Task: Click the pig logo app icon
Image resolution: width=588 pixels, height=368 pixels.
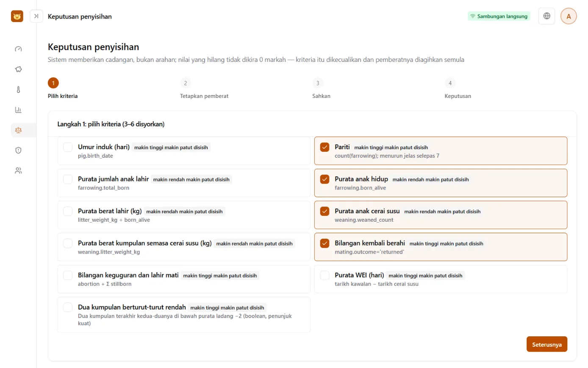Action: point(17,16)
